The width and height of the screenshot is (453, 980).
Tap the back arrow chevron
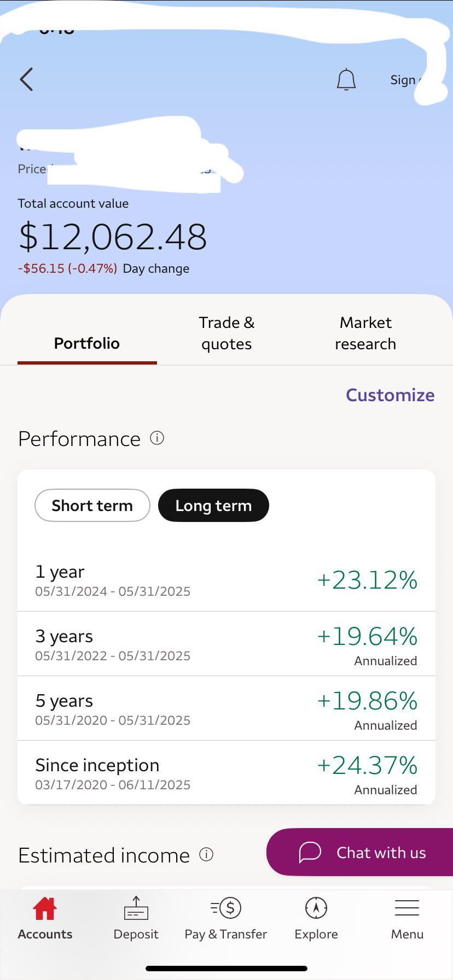26,80
